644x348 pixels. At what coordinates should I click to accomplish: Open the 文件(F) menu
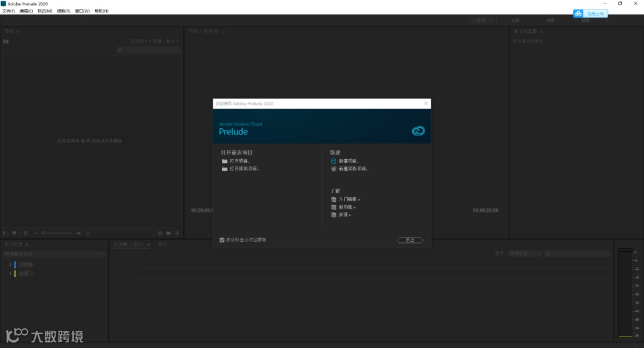(x=8, y=11)
